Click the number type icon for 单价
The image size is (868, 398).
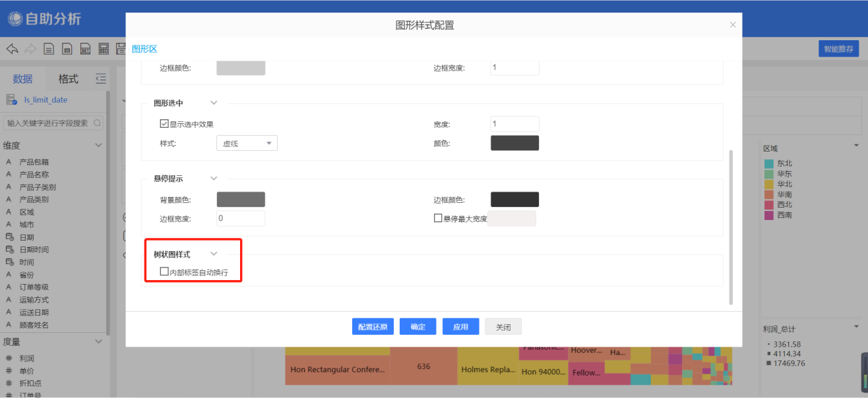[x=9, y=371]
